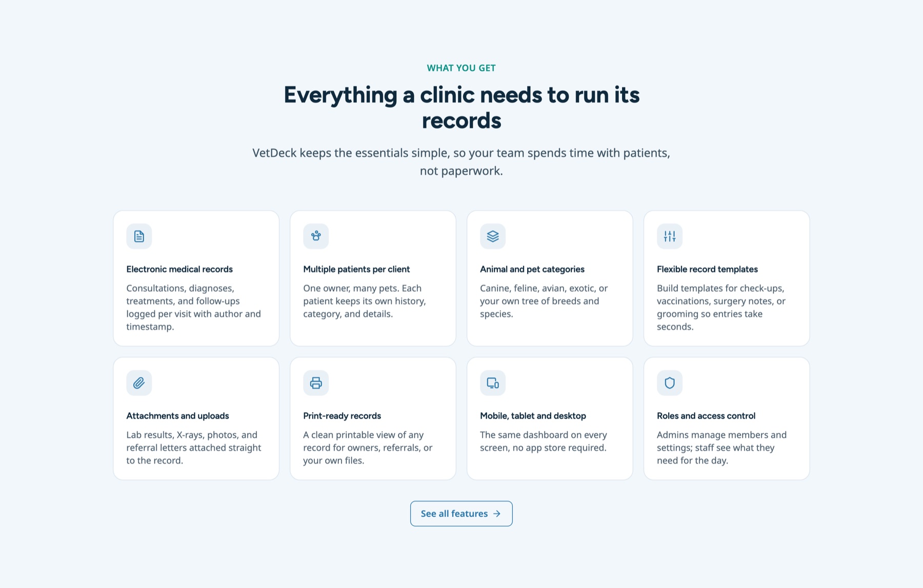Click the arrow icon in See all features
The height and width of the screenshot is (588, 923).
(x=497, y=514)
